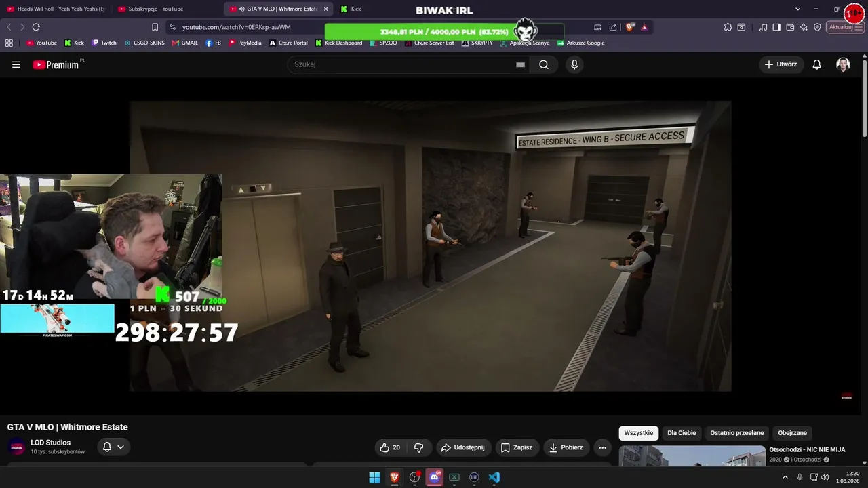868x488 pixels.
Task: Click the Udostępnij share button
Action: (462, 447)
